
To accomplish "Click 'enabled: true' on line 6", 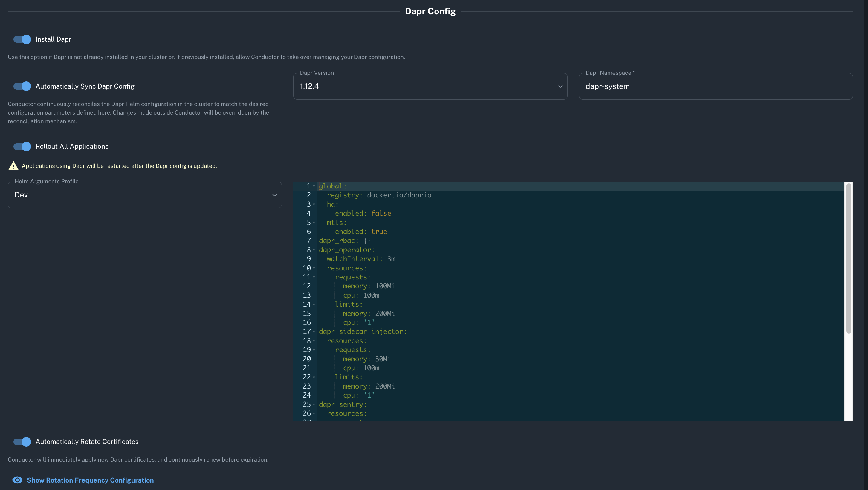I will click(x=361, y=232).
